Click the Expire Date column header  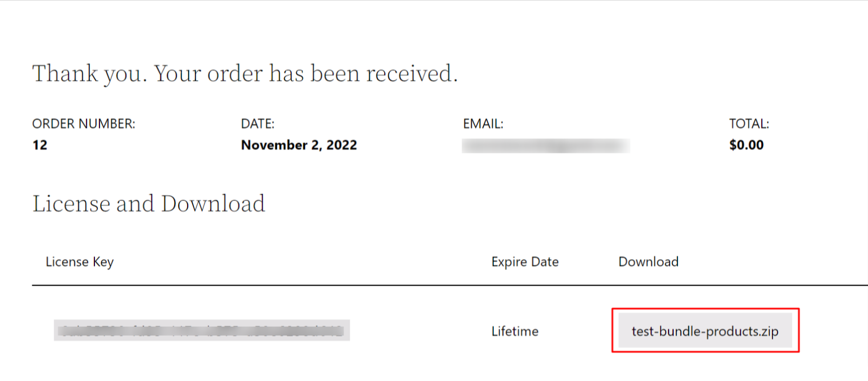pyautogui.click(x=525, y=262)
